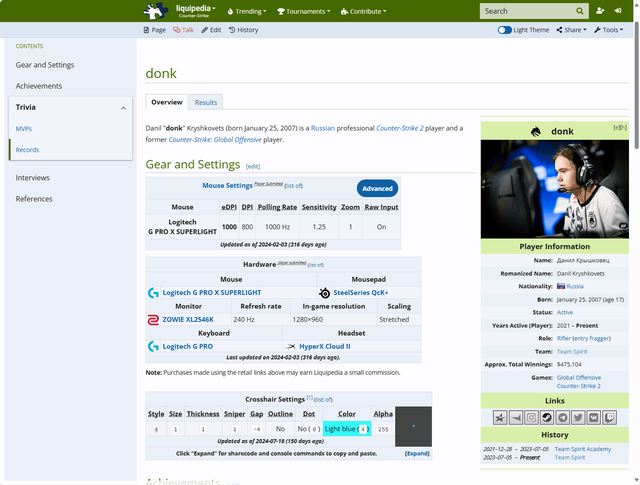Open the VK icon link
Image resolution: width=640 pixels, height=485 pixels.
[594, 418]
